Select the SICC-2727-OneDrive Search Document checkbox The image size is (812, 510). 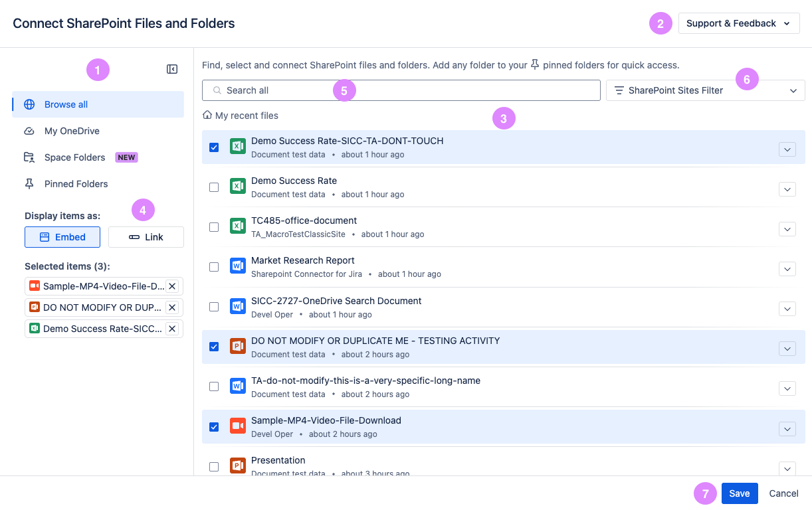(x=214, y=307)
